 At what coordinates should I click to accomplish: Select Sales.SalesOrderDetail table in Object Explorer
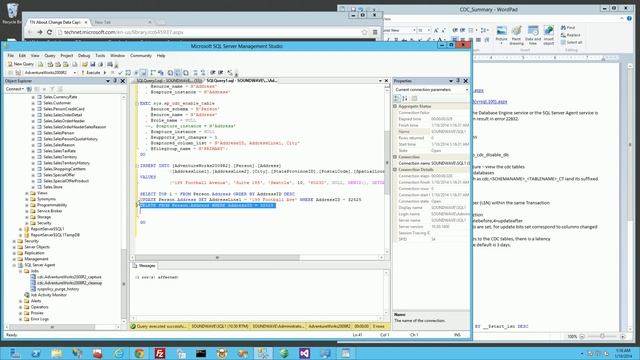(x=63, y=115)
